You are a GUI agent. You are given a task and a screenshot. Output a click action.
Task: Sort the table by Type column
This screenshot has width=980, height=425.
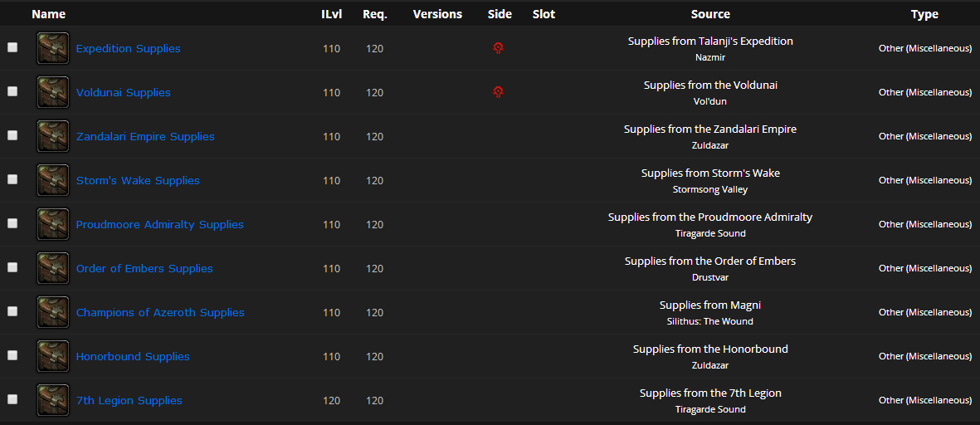click(924, 14)
